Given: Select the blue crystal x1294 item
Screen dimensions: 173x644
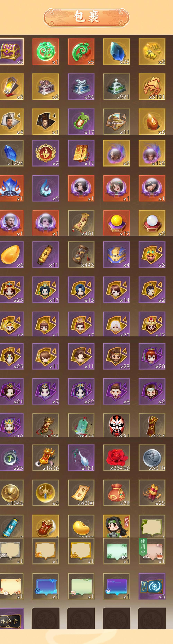Looking at the screenshot, I should (12, 153).
